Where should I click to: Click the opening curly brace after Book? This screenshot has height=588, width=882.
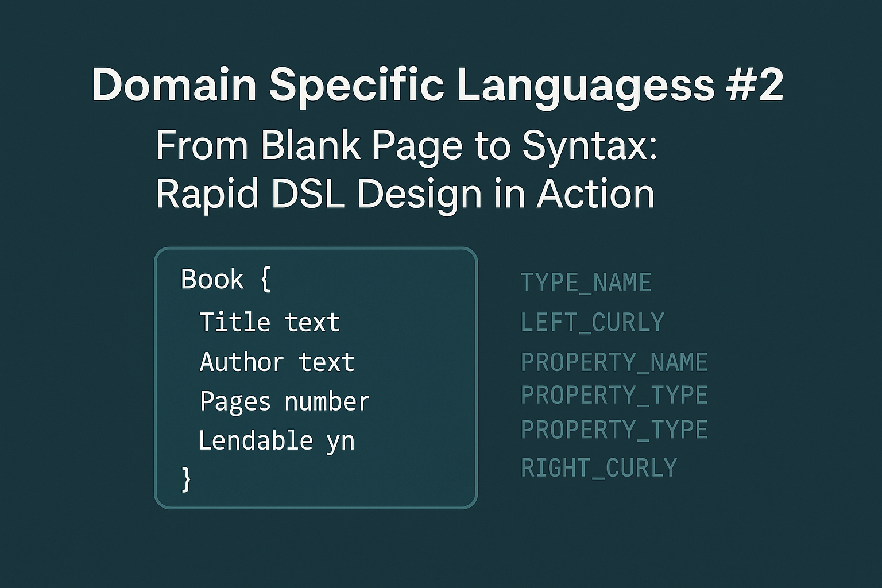265,280
